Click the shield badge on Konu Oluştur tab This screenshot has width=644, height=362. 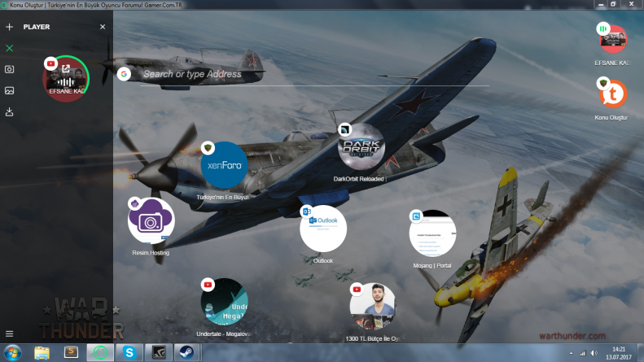click(603, 83)
